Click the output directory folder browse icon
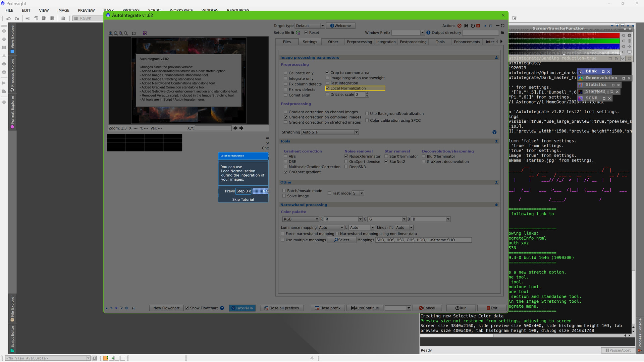 point(502,33)
